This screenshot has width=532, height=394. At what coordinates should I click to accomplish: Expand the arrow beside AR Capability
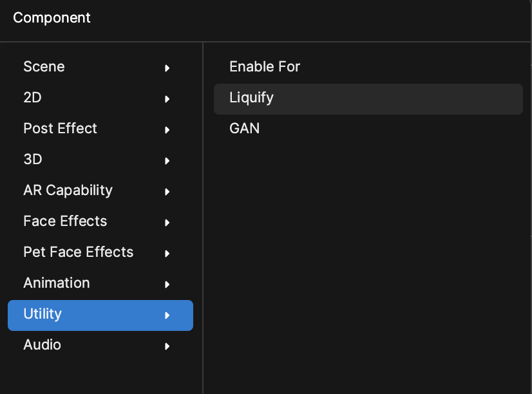[x=167, y=192]
